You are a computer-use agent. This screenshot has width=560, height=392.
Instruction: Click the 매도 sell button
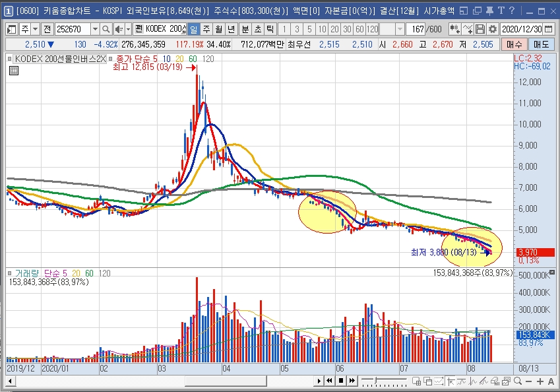click(542, 44)
